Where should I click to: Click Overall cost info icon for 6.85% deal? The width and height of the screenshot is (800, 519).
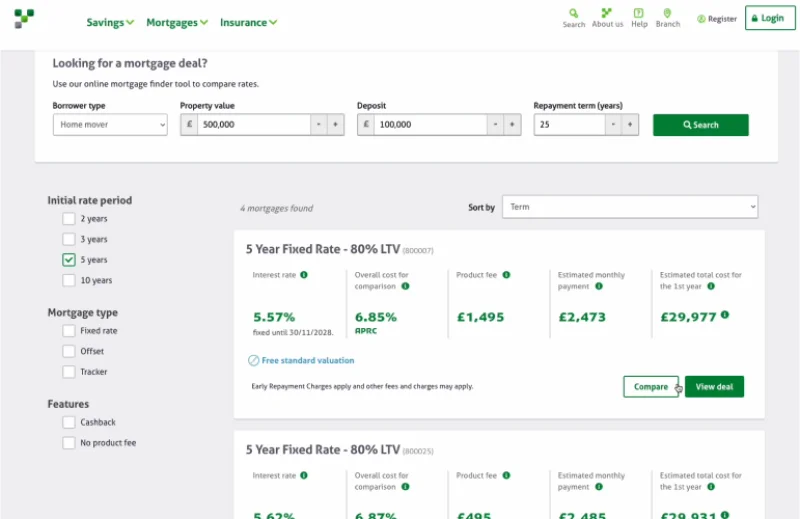[405, 286]
